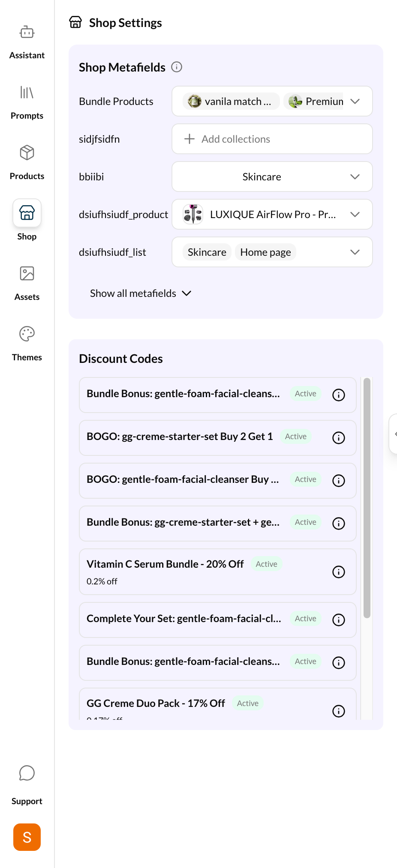Open info for first Bundle Bonus gentle-foam discount

[x=339, y=395]
